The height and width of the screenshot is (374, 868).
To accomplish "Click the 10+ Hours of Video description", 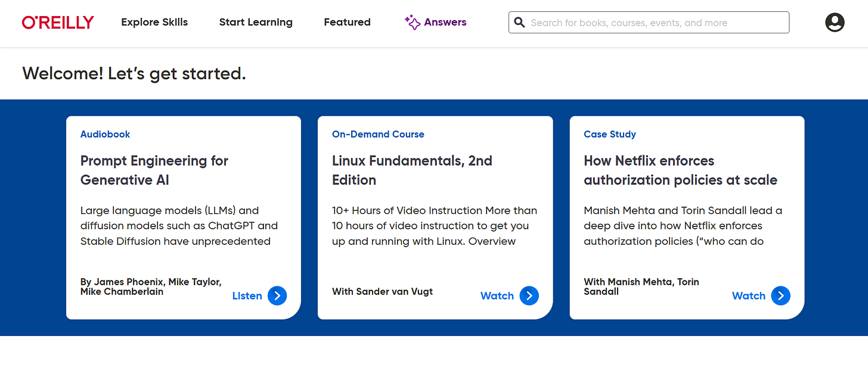I will (435, 226).
